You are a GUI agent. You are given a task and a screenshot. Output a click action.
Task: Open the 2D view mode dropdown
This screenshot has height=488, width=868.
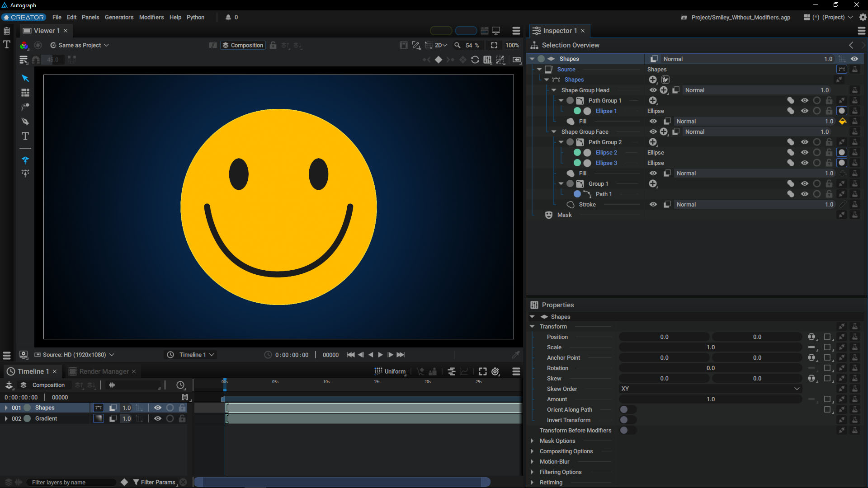[x=441, y=45]
